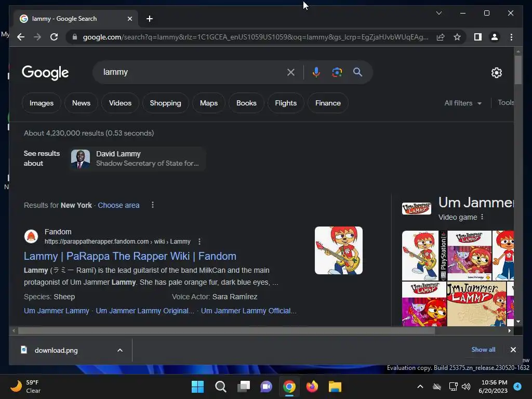Open the Chrome profile avatar

click(x=495, y=37)
